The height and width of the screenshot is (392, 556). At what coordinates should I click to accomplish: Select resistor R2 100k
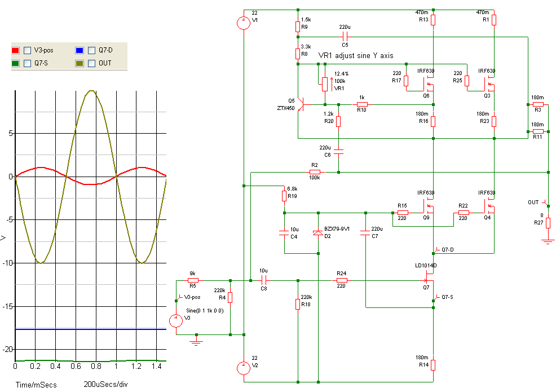click(315, 172)
